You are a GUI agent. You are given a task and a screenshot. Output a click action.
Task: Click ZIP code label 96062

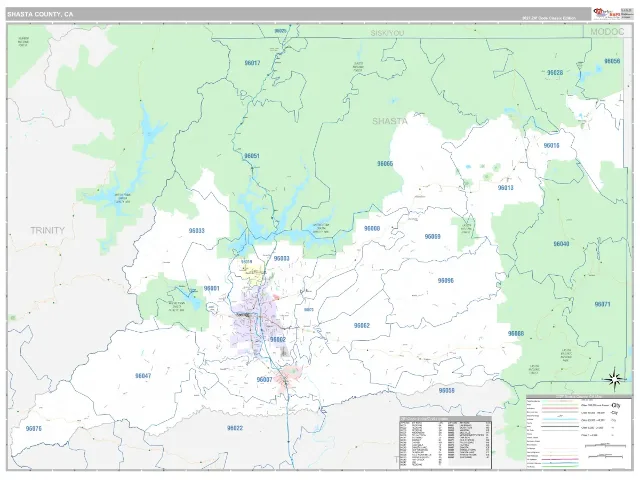click(362, 326)
